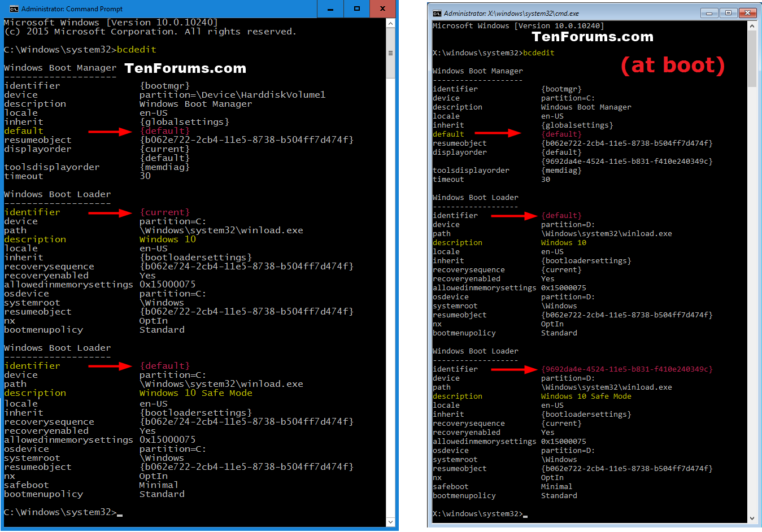Click "Windows 10 Safe Mode" in Command Prompt window
The width and height of the screenshot is (762, 532).
196,393
